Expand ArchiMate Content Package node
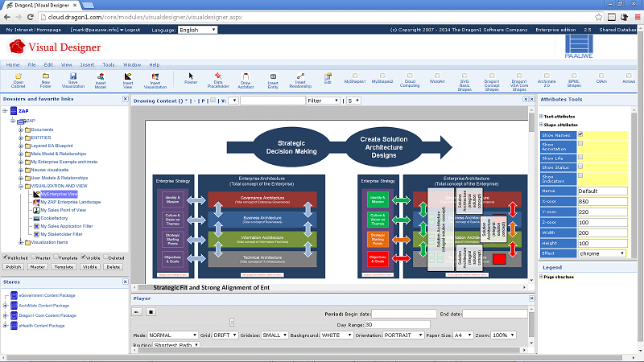The height and width of the screenshot is (362, 644). pos(6,306)
